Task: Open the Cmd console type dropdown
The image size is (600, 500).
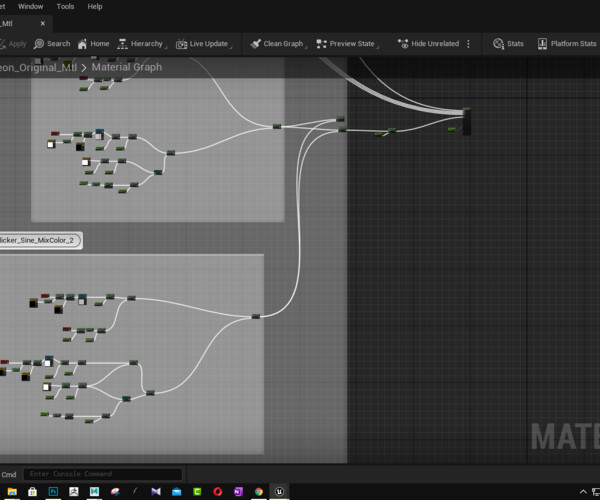Action: click(x=9, y=474)
